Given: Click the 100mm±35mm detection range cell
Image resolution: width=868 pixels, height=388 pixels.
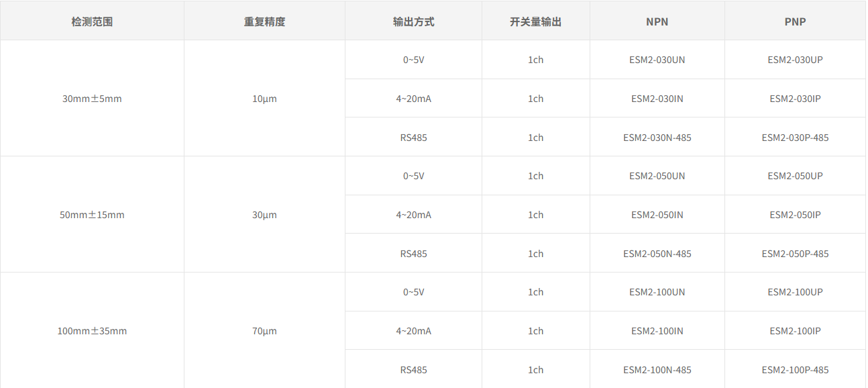Looking at the screenshot, I should [92, 331].
